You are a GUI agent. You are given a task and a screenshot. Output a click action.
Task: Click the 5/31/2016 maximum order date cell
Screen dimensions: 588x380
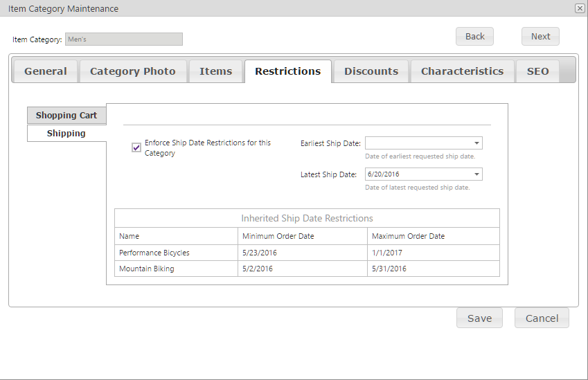point(434,269)
